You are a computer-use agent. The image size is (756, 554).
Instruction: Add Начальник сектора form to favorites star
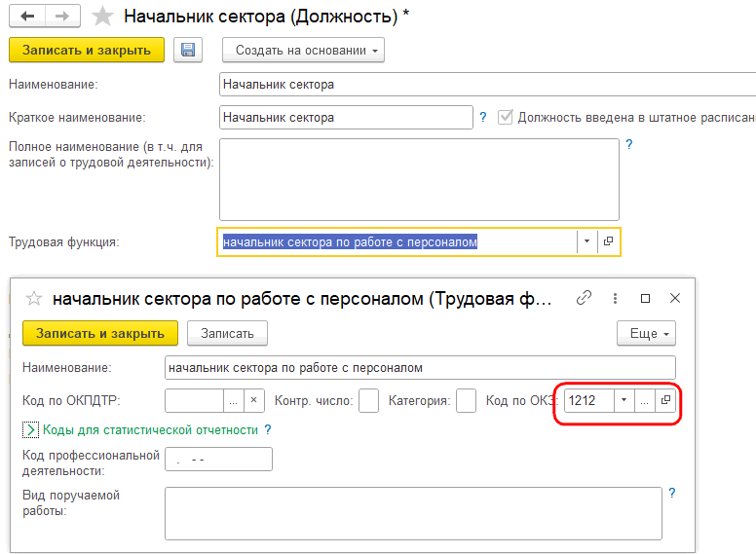coord(102,17)
